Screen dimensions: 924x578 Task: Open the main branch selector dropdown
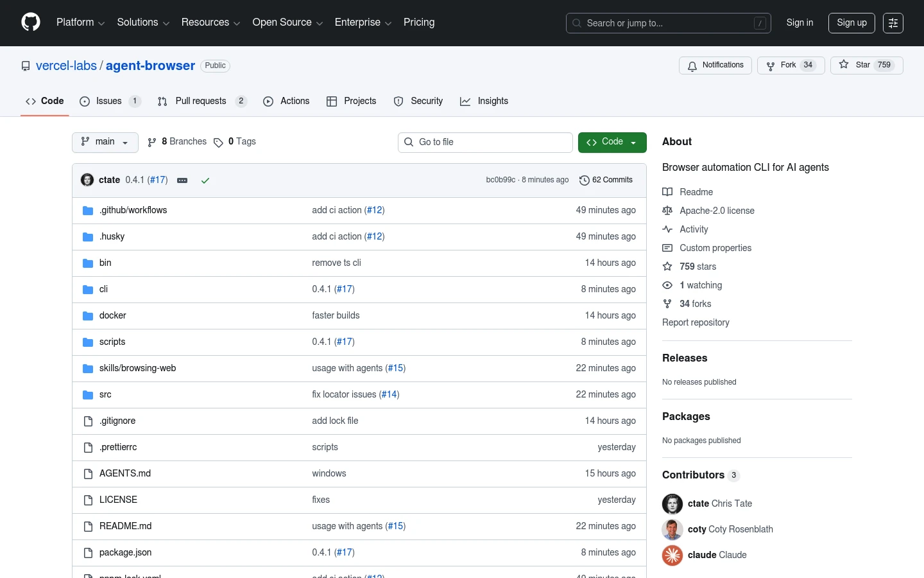coord(105,142)
